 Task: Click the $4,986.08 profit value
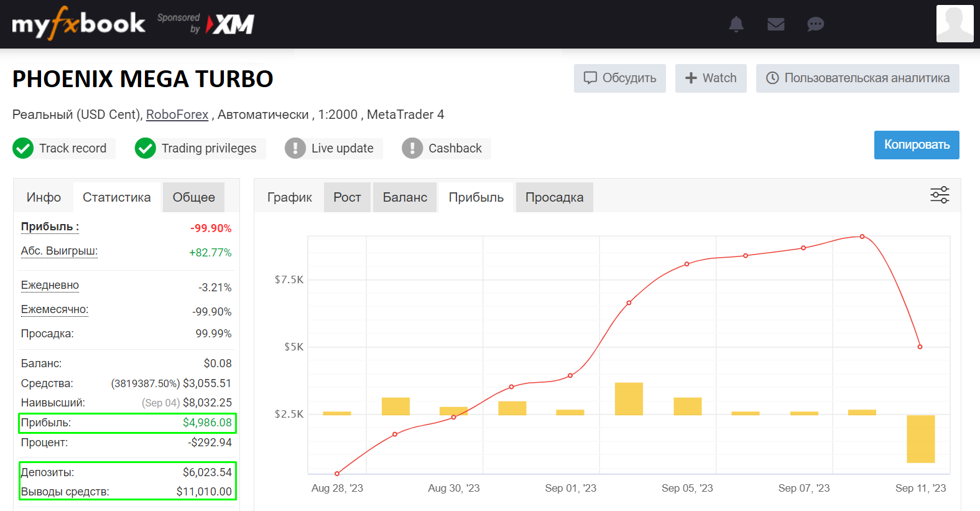(x=207, y=423)
